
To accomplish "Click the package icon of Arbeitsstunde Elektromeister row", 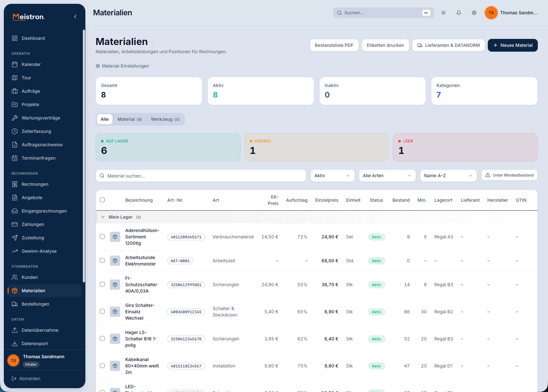I will click(115, 261).
